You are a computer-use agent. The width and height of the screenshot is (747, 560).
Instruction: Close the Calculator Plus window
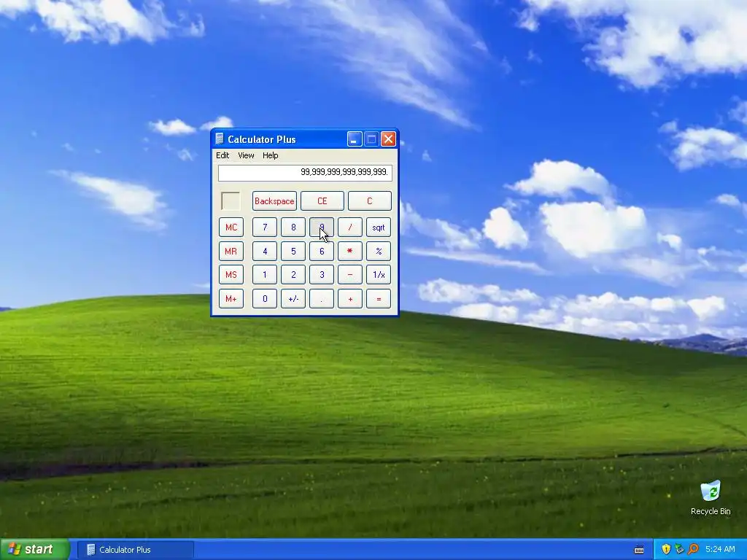388,139
